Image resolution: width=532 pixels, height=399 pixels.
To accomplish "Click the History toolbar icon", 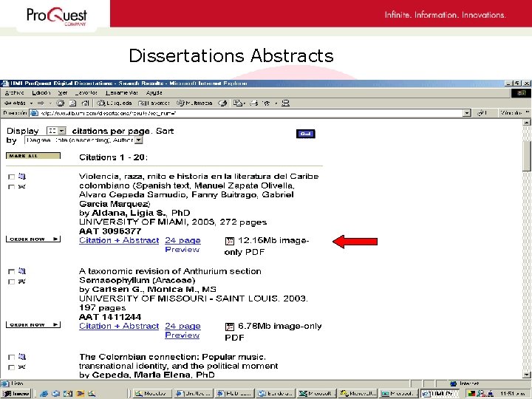I will coord(222,103).
